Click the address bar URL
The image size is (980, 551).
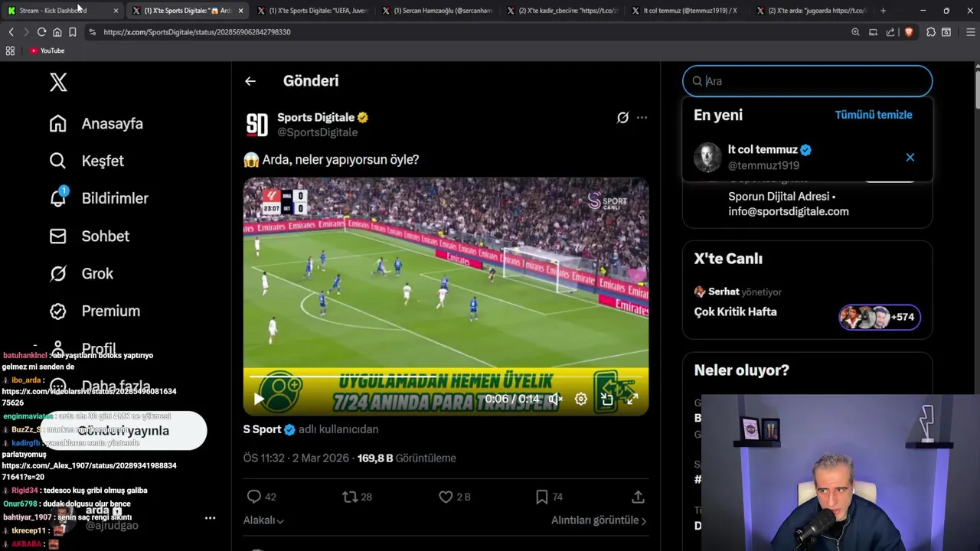(x=197, y=32)
